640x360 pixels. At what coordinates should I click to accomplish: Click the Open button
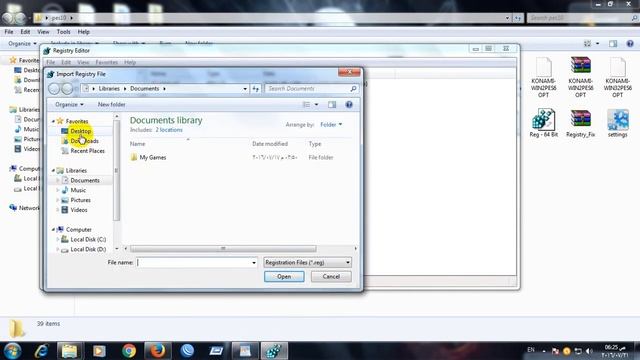[284, 276]
